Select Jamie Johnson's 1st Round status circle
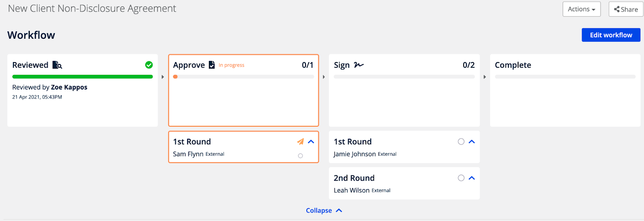 pyautogui.click(x=461, y=142)
